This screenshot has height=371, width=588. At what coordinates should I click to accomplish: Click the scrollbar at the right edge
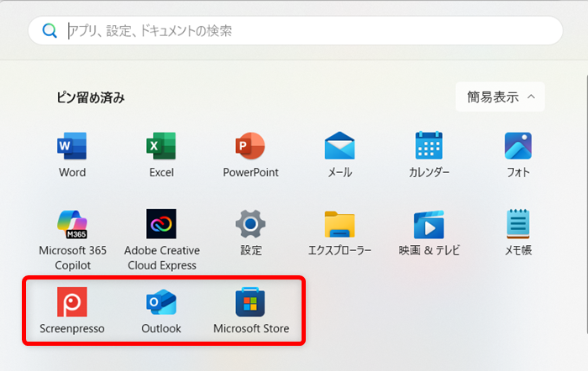coord(586,204)
